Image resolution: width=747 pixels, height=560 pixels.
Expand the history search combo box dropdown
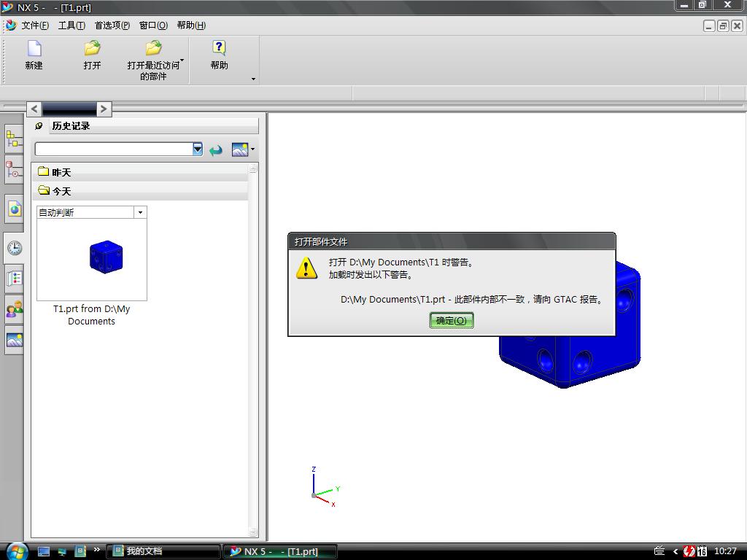198,149
